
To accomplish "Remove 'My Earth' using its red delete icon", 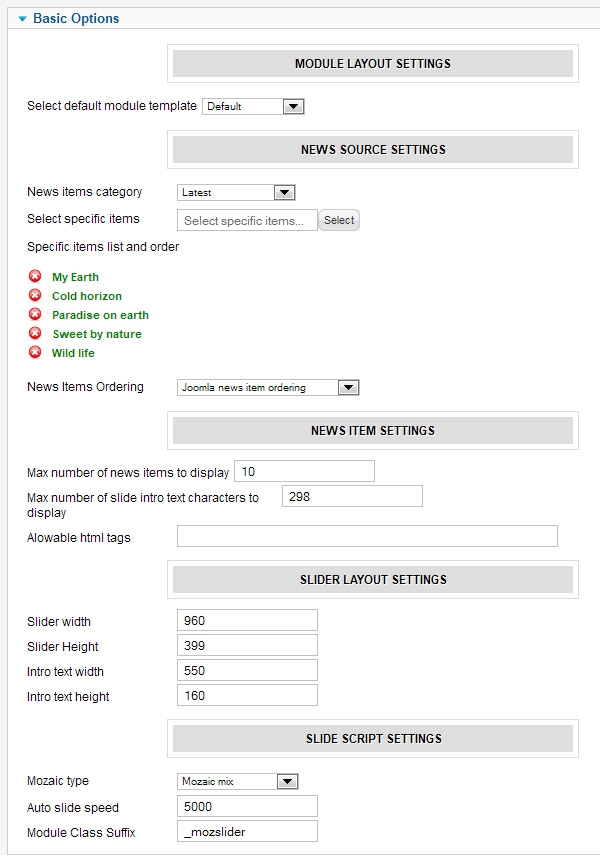I will (x=35, y=277).
